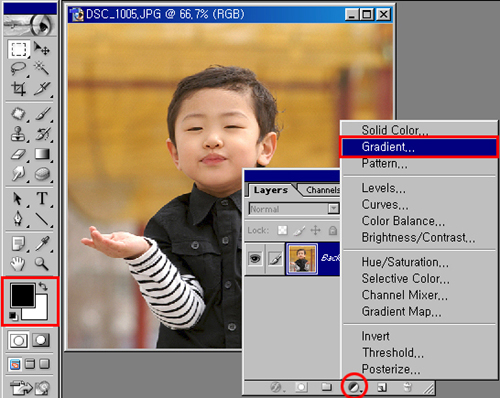
Task: Choose Pattern from the menu
Action: pos(419,164)
